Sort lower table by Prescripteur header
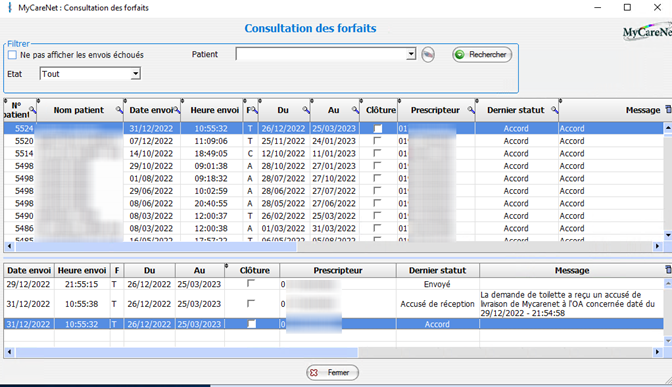The height and width of the screenshot is (387, 672). (338, 270)
